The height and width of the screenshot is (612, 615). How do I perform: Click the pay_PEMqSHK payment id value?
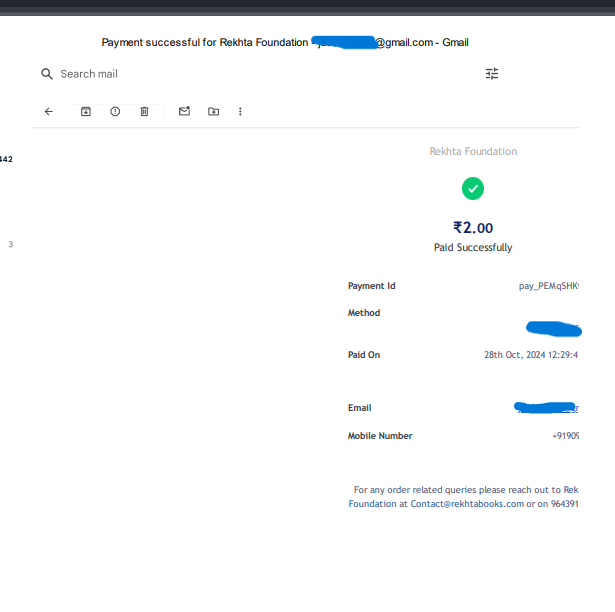(x=549, y=286)
